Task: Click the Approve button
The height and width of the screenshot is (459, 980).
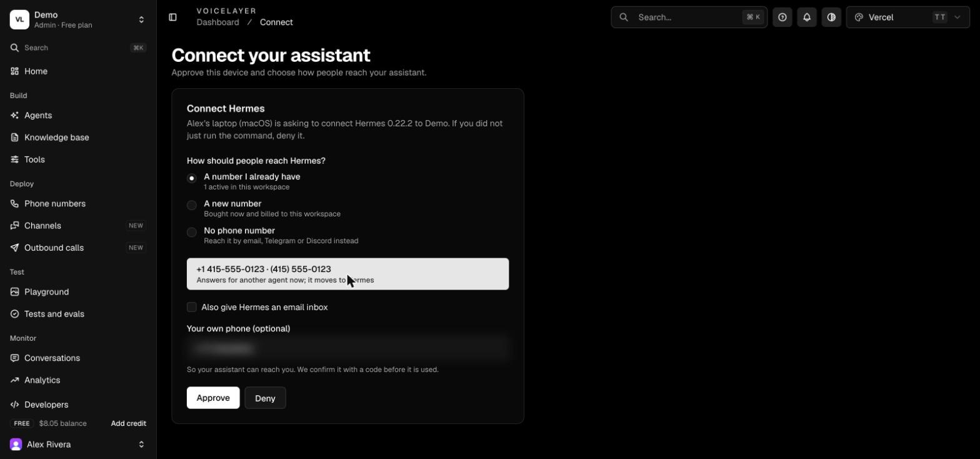Action: tap(213, 398)
